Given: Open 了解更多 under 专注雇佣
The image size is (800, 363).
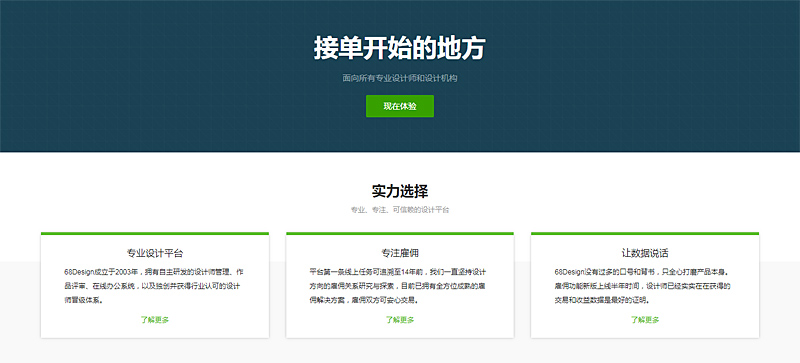Looking at the screenshot, I should coord(399,320).
